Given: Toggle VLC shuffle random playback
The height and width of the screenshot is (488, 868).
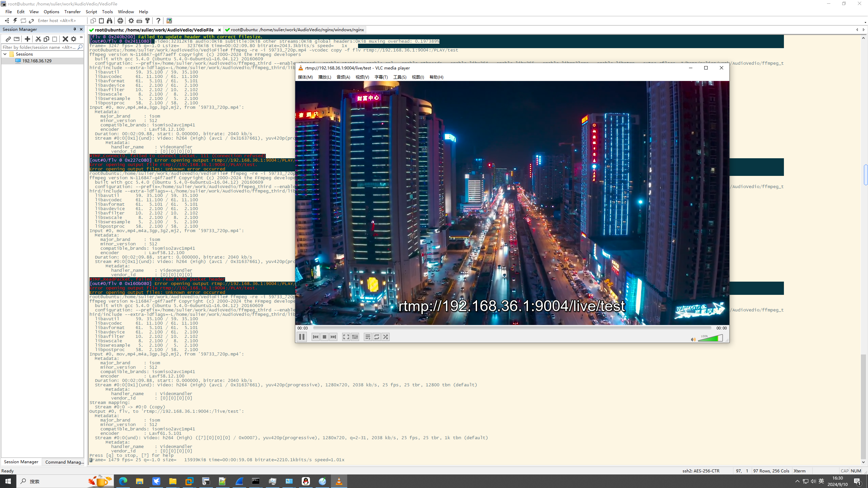Looking at the screenshot, I should (386, 337).
